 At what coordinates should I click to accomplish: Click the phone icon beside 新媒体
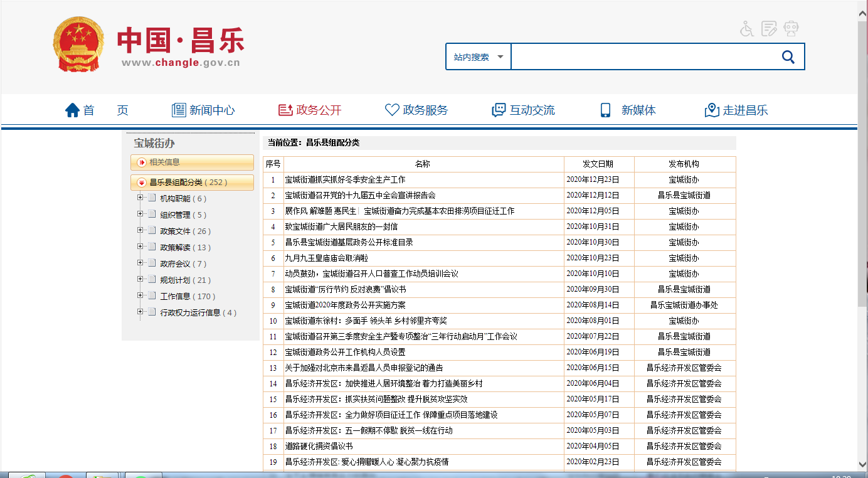coord(605,110)
